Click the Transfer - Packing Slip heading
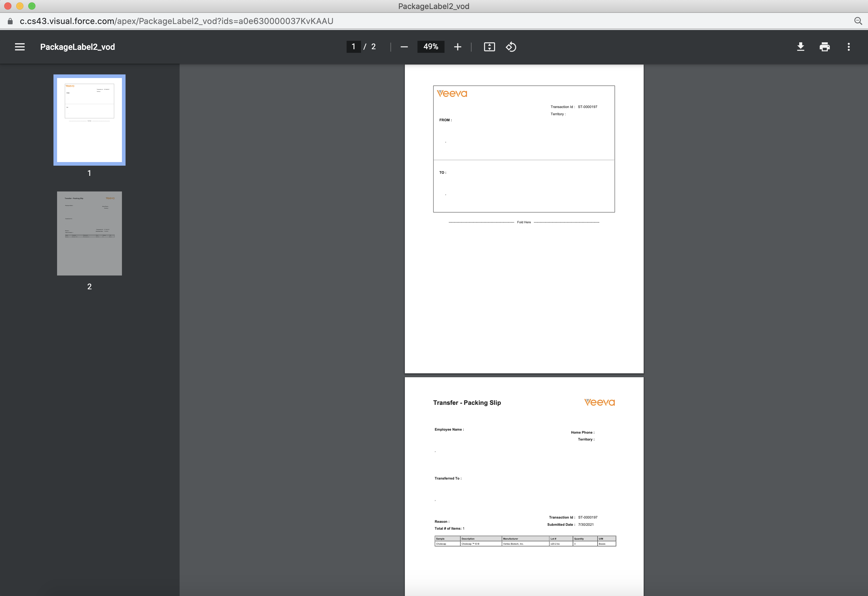 point(467,402)
